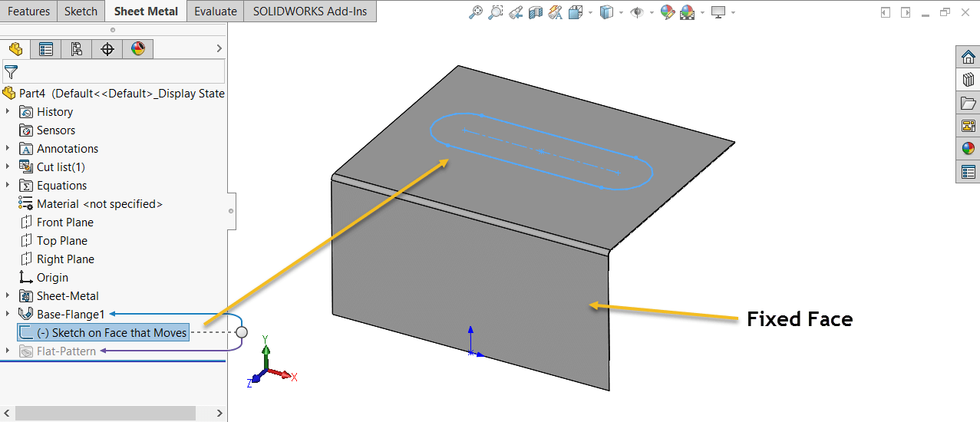Select the Front Plane
Viewport: 980px width, 422px height.
click(56, 223)
